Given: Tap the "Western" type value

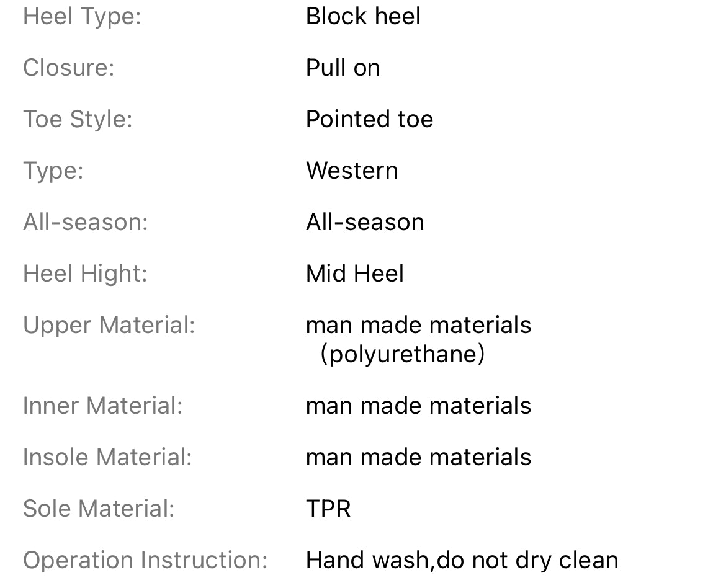Looking at the screenshot, I should [x=352, y=171].
